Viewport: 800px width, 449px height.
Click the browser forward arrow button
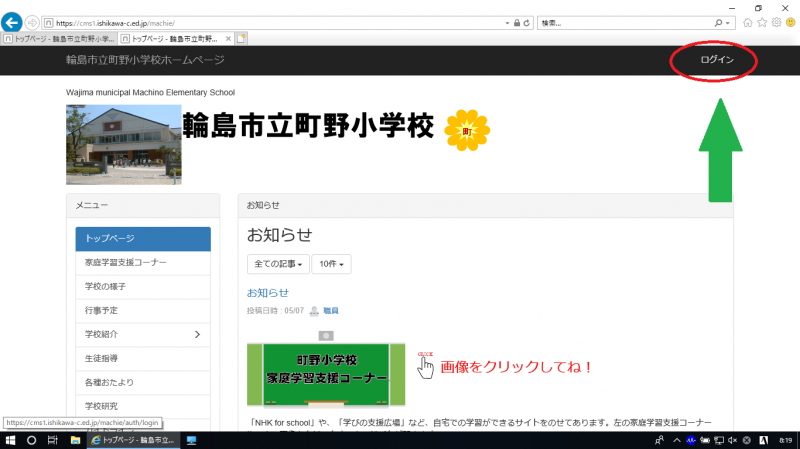33,22
